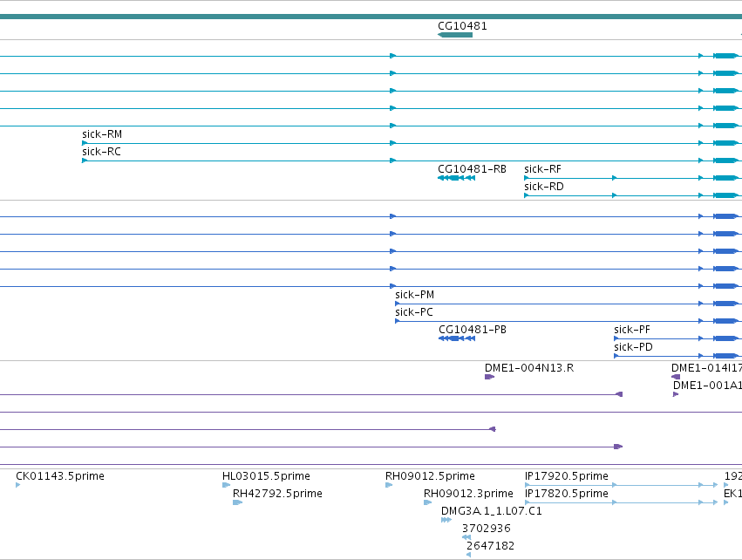Click the sick-RM transcript start arrow
Screen dimensions: 742x560
tap(85, 143)
